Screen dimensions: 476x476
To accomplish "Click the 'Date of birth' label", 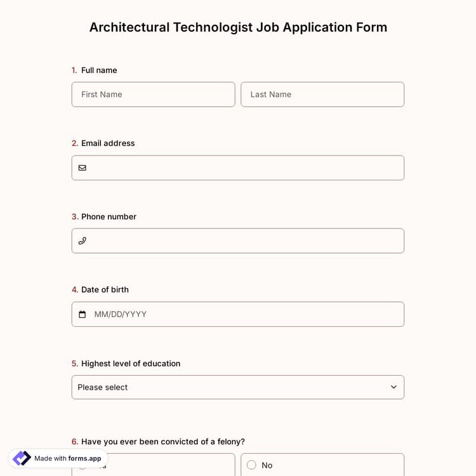I will (105, 290).
